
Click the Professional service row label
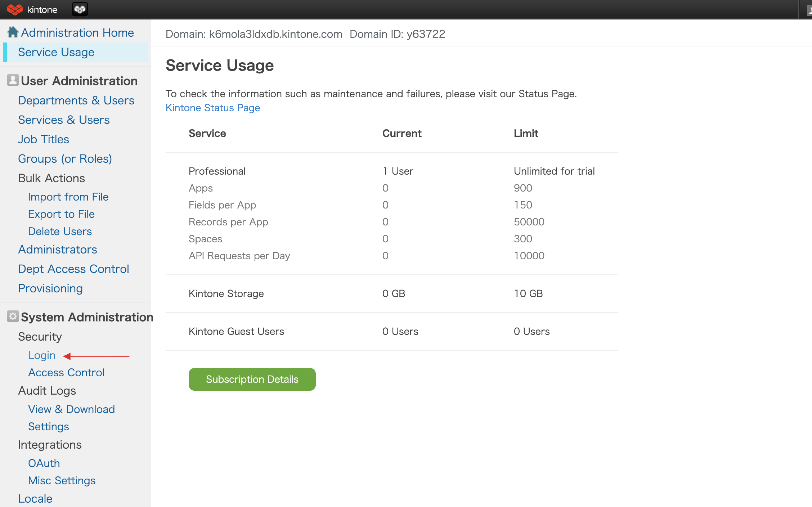tap(217, 171)
